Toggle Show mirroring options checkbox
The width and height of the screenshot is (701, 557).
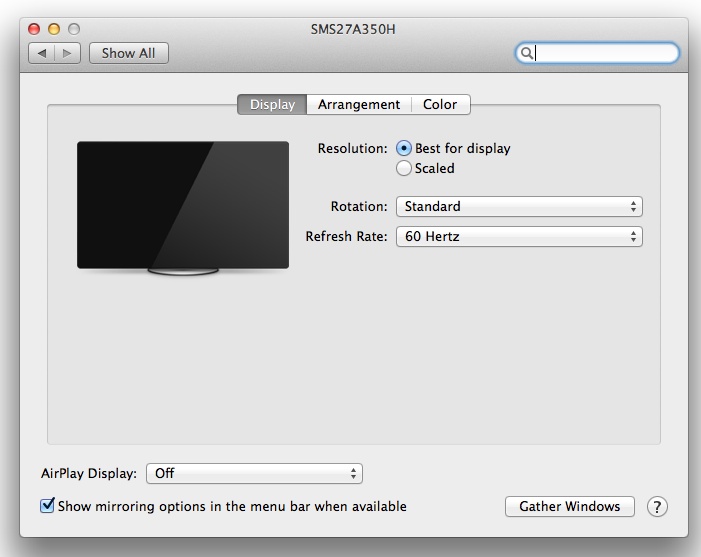point(47,506)
